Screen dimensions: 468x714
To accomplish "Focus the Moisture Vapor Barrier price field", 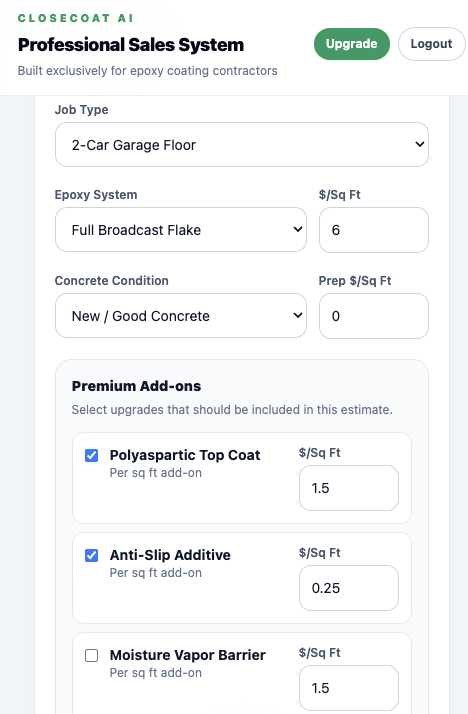I will point(349,688).
